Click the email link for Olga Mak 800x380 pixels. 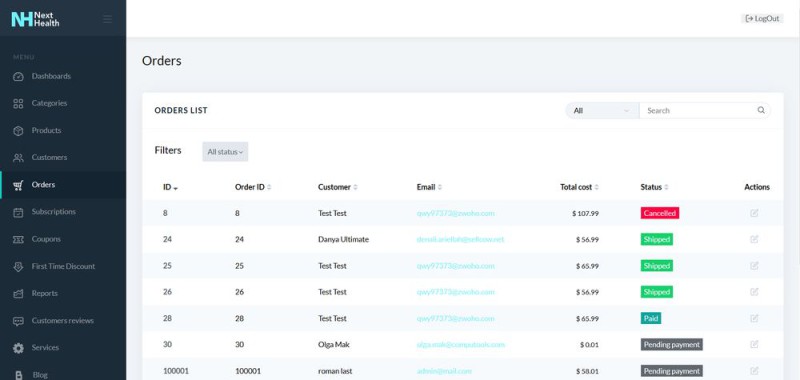pyautogui.click(x=461, y=345)
